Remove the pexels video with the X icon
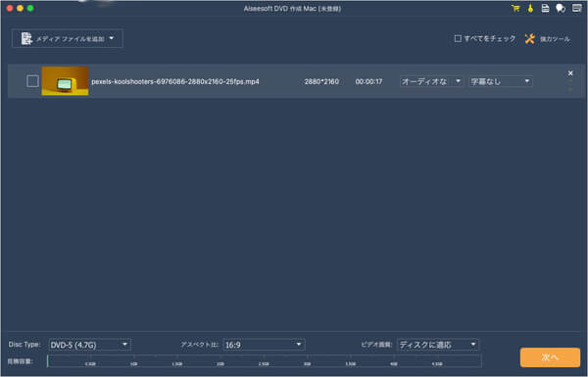The image size is (588, 377). [x=570, y=73]
